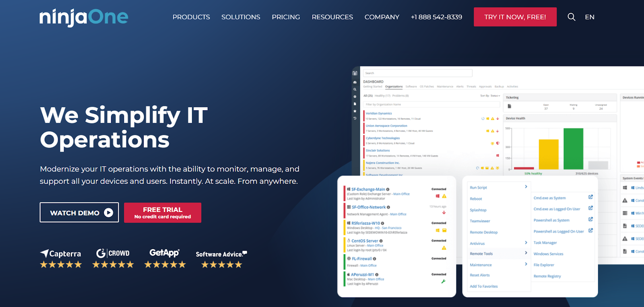Select the Problems (8) filter
Viewport: 644px width, 307px height.
[400, 96]
